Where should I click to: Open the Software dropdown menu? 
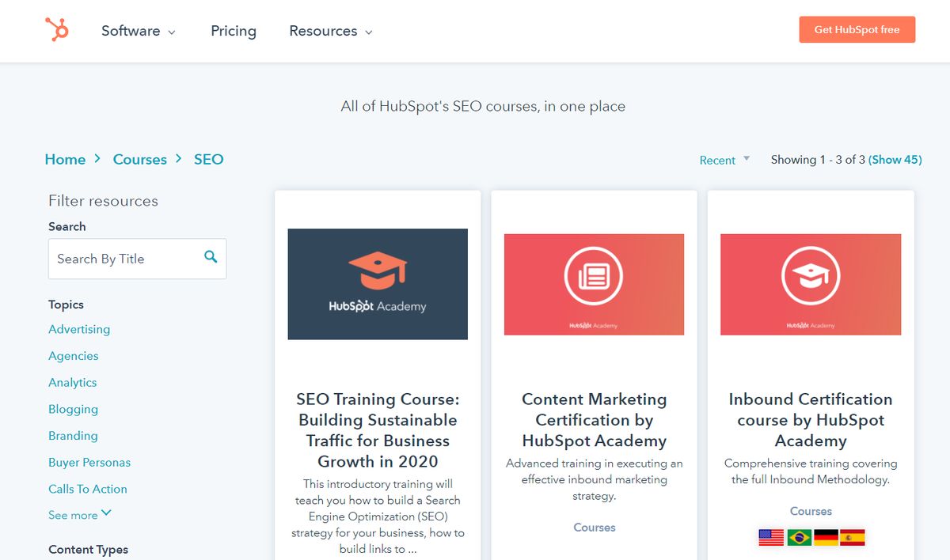(139, 31)
